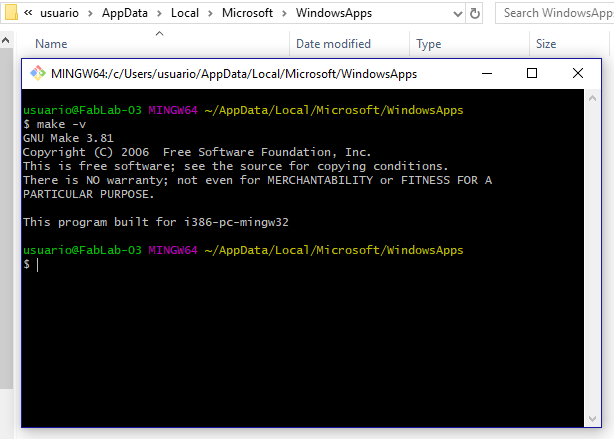Click the 'PARTICULAR PURPOSE.' line
Image resolution: width=614 pixels, height=439 pixels.
(88, 194)
